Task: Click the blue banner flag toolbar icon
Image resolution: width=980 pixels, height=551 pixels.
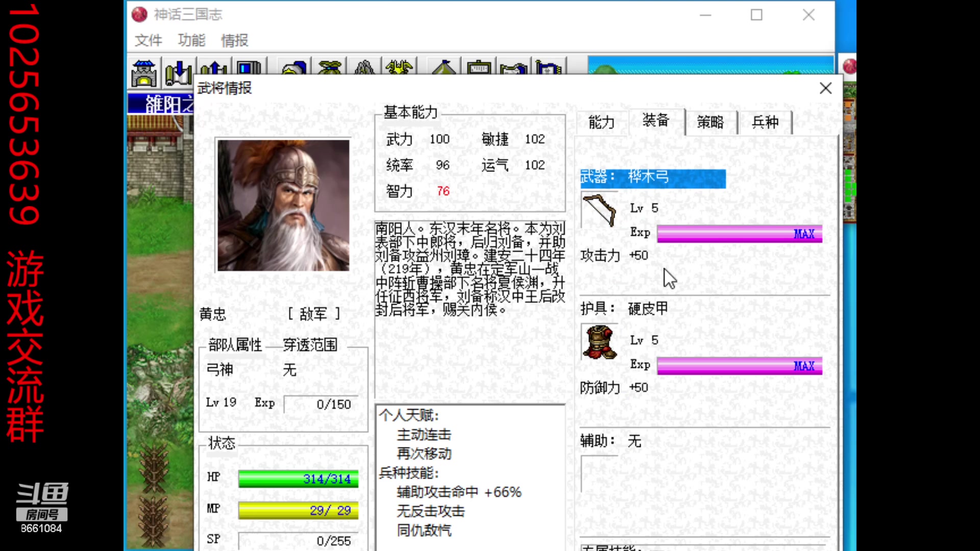Action: [549, 67]
